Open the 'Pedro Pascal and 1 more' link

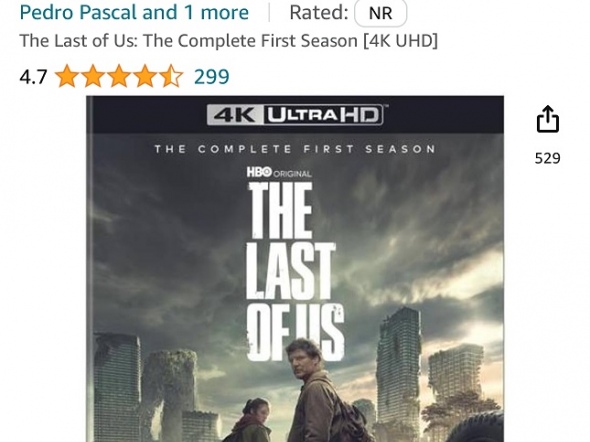134,12
